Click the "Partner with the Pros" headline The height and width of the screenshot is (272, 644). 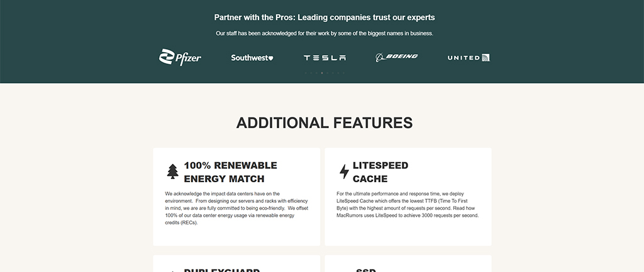click(x=324, y=17)
